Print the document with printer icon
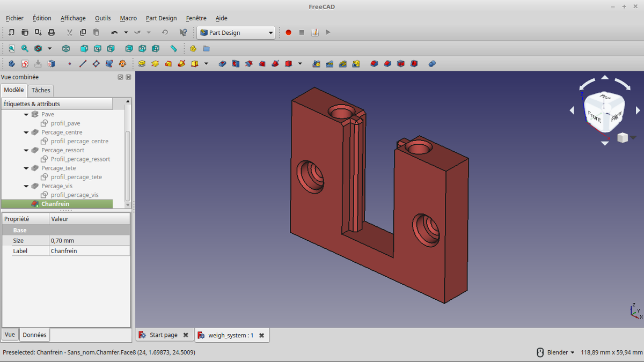The image size is (644, 362). point(52,32)
